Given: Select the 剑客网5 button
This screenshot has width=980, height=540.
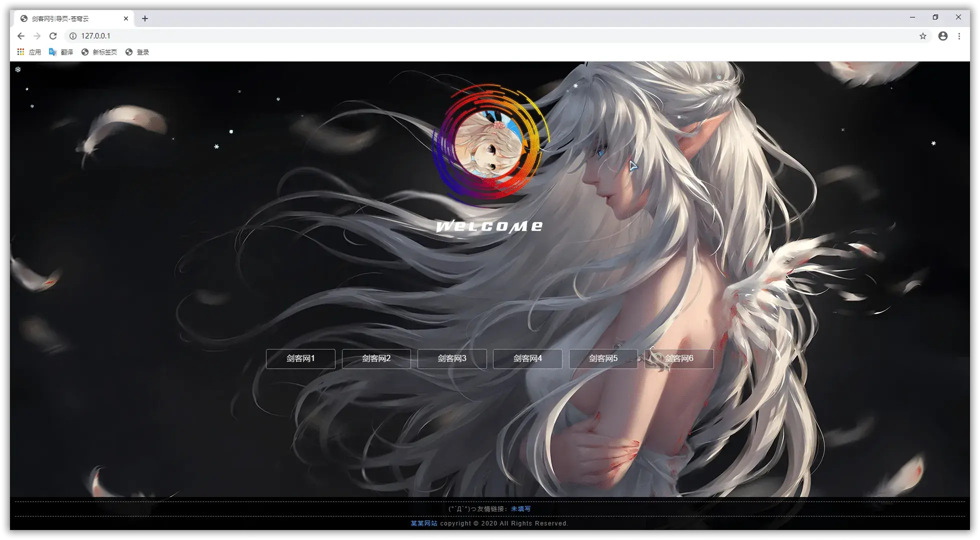Looking at the screenshot, I should coord(603,358).
